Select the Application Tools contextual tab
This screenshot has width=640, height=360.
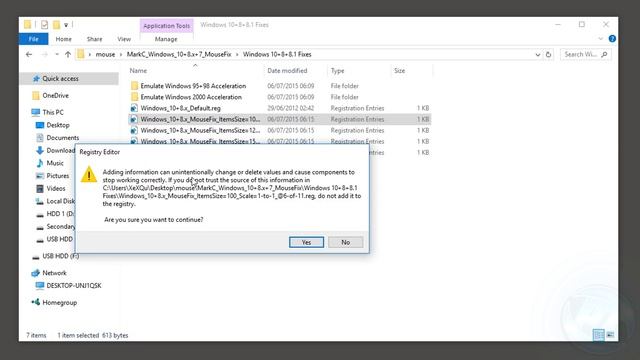(x=167, y=26)
